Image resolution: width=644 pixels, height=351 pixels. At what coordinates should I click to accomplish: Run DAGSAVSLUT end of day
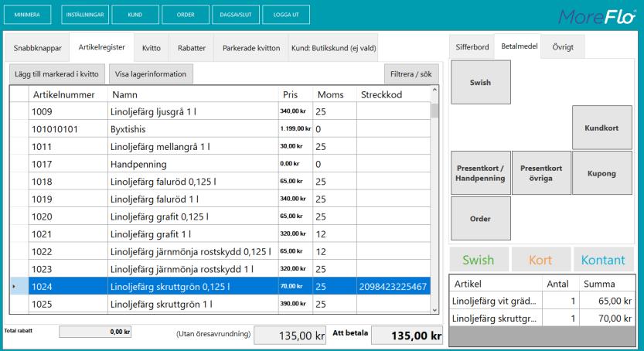click(236, 15)
